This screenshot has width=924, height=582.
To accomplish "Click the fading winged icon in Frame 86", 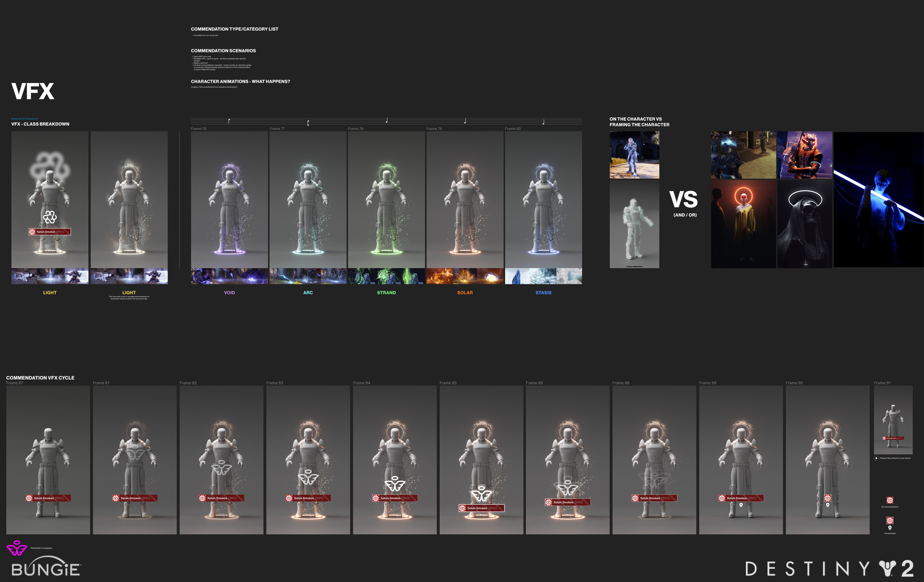I will [x=567, y=487].
